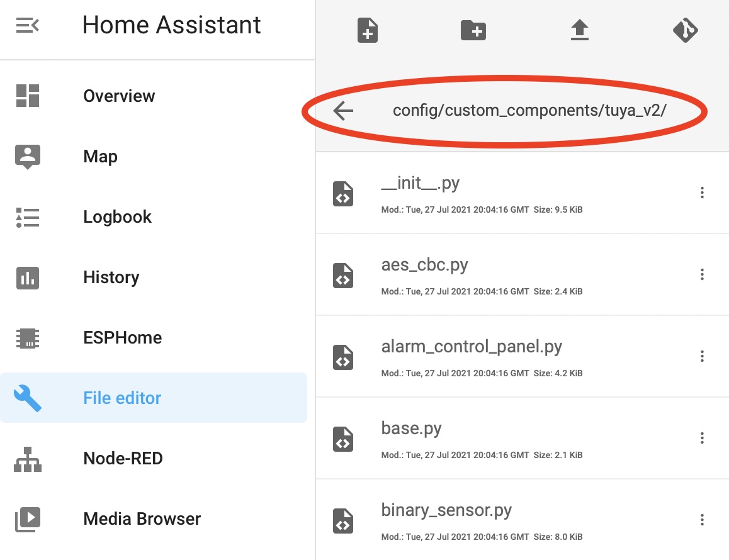Click the new file icon
The width and height of the screenshot is (729, 560).
tap(367, 30)
